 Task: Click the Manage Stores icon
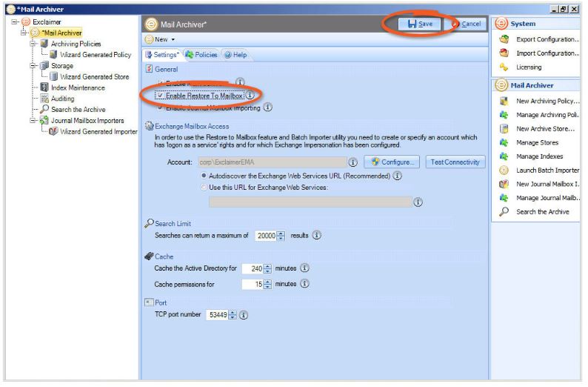(504, 142)
